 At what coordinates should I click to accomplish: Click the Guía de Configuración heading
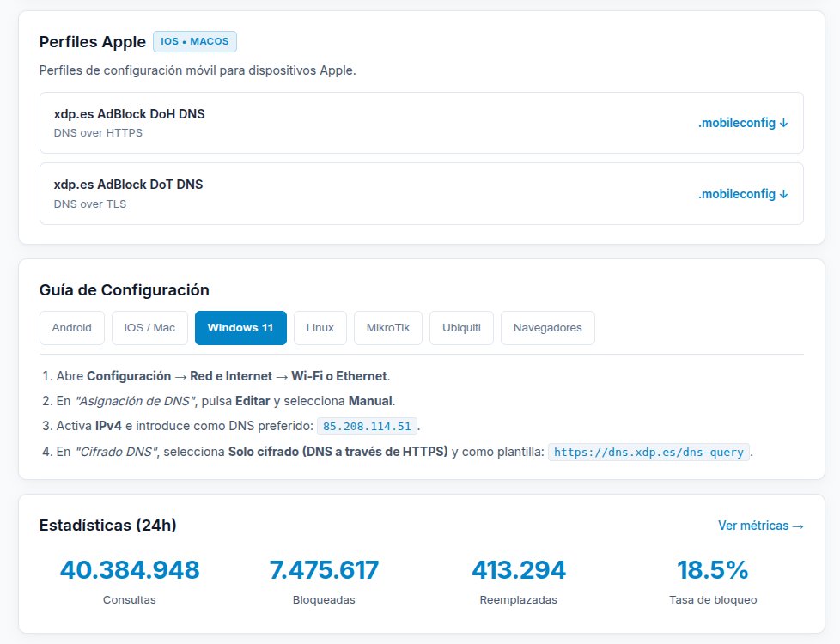125,290
